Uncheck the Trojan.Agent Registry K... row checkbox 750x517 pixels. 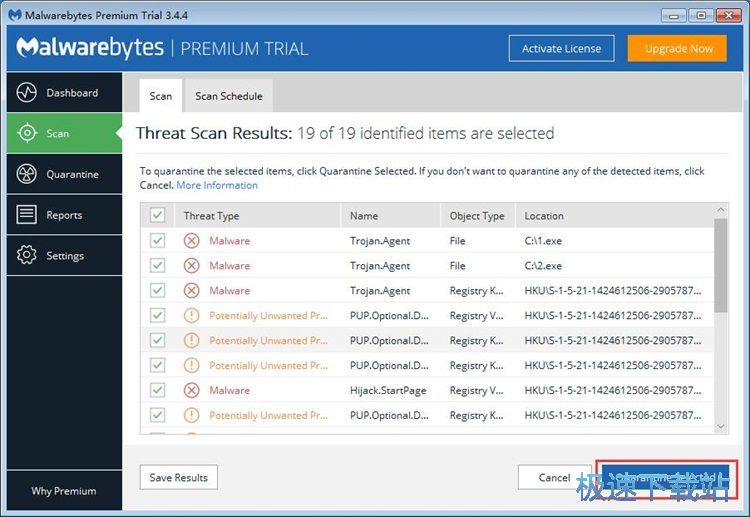157,290
